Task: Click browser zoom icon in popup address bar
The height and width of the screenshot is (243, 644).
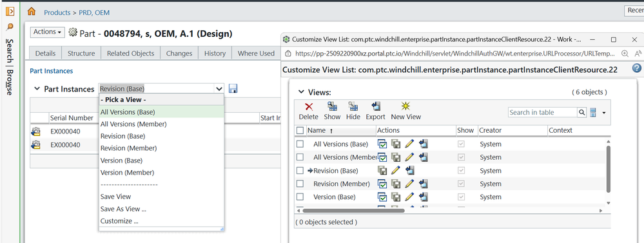Action: pos(625,53)
